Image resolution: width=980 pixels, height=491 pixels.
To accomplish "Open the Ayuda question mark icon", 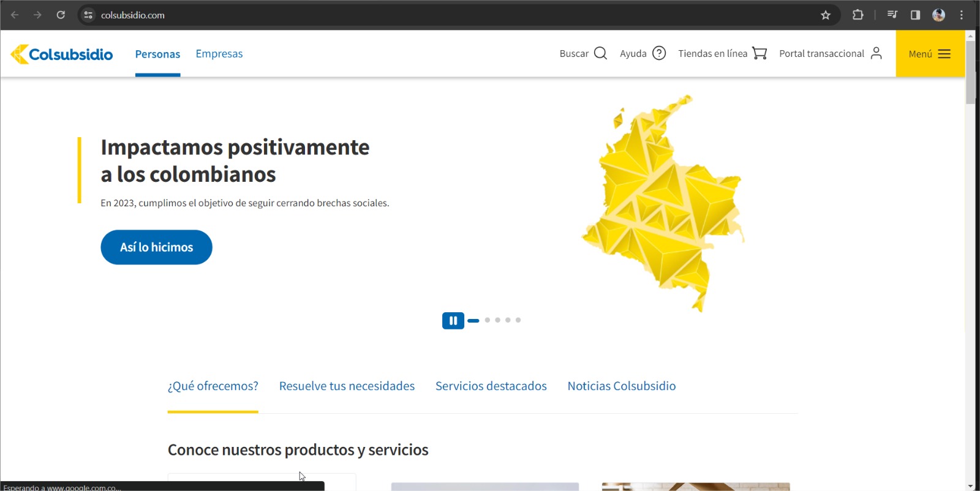I will (659, 53).
